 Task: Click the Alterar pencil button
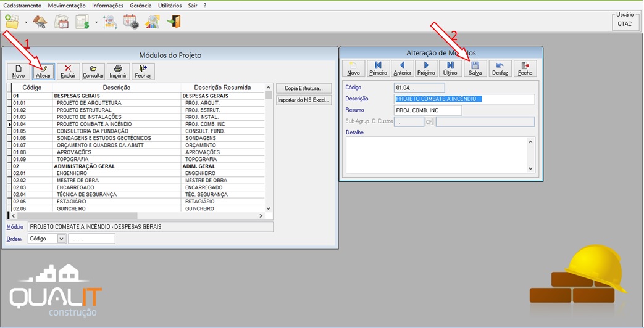coord(43,72)
